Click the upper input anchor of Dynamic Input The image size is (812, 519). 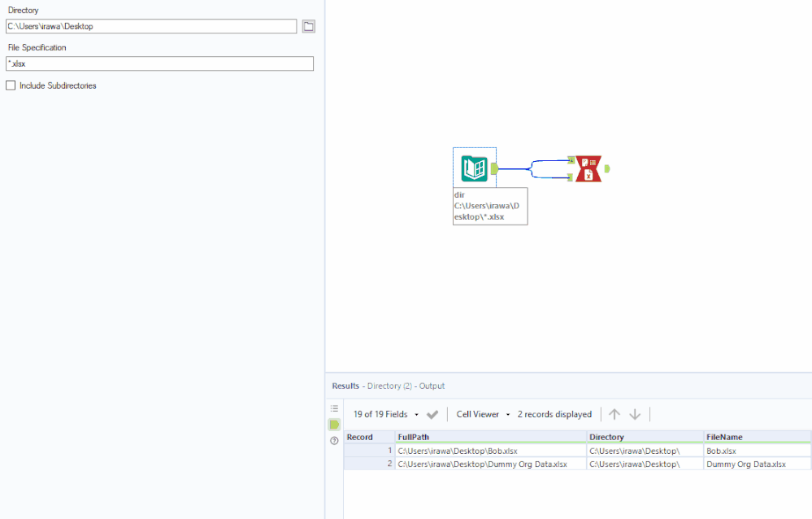571,160
